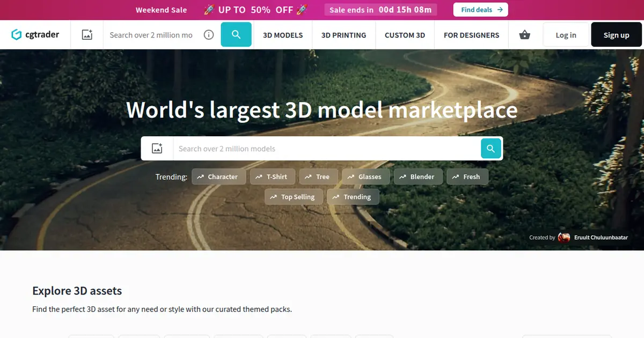The height and width of the screenshot is (338, 644).
Task: Open the 3D PRINTING menu
Action: coord(343,35)
